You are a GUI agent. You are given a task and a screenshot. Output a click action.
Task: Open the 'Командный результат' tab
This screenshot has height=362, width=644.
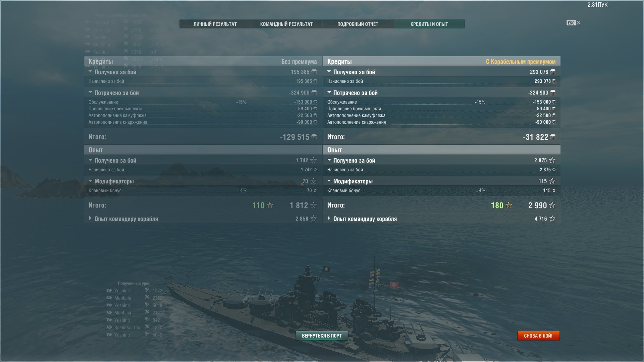click(x=286, y=24)
